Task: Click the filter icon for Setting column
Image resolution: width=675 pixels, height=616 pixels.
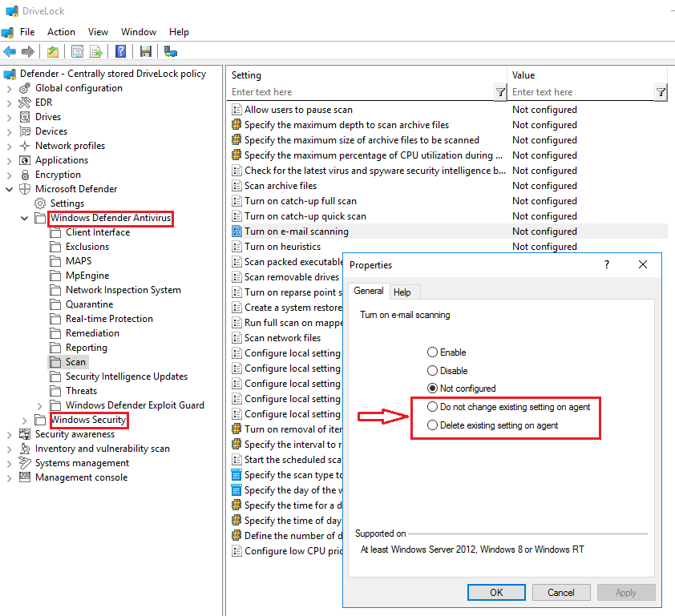Action: pyautogui.click(x=500, y=92)
